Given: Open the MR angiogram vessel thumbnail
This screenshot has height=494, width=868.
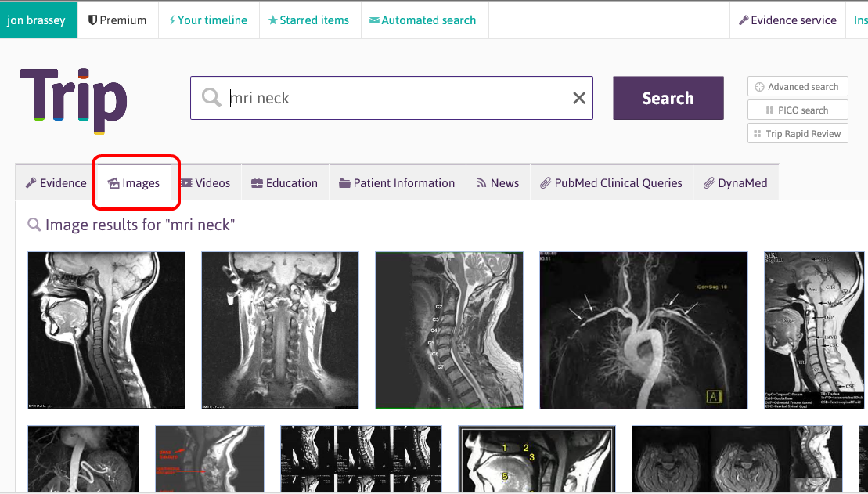Looking at the screenshot, I should click(643, 330).
